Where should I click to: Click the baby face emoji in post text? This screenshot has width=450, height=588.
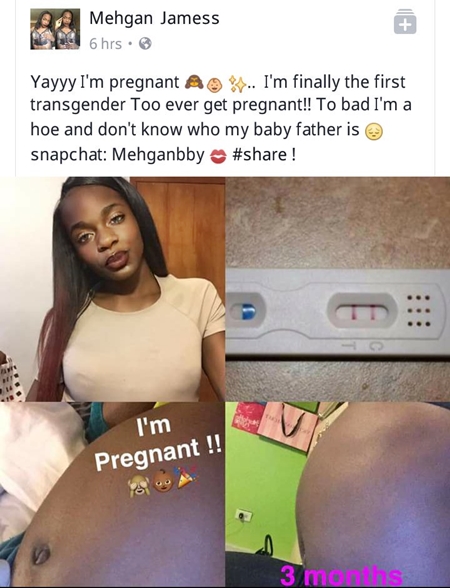click(x=215, y=85)
